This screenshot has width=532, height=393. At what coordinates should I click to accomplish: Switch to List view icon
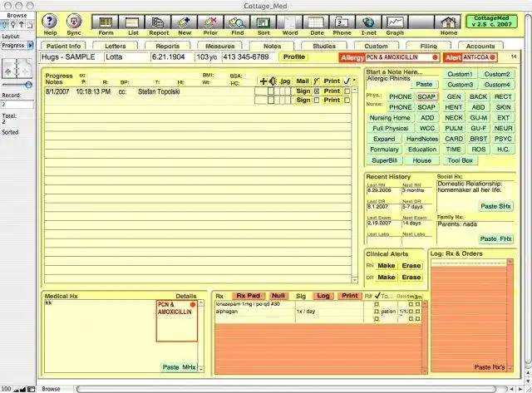tap(132, 22)
